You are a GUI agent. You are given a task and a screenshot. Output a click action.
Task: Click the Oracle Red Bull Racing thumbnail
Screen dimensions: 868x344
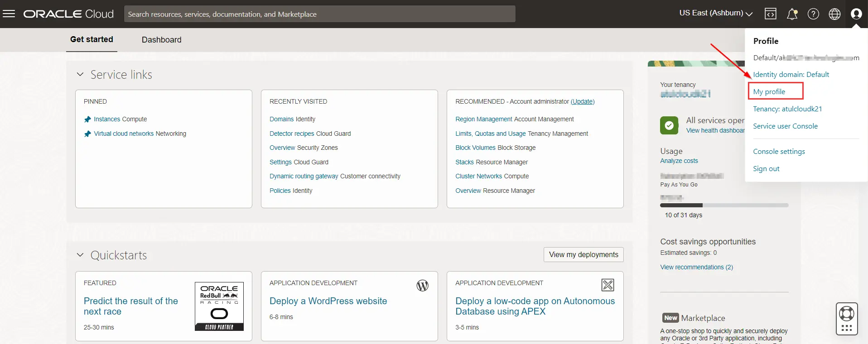219,306
